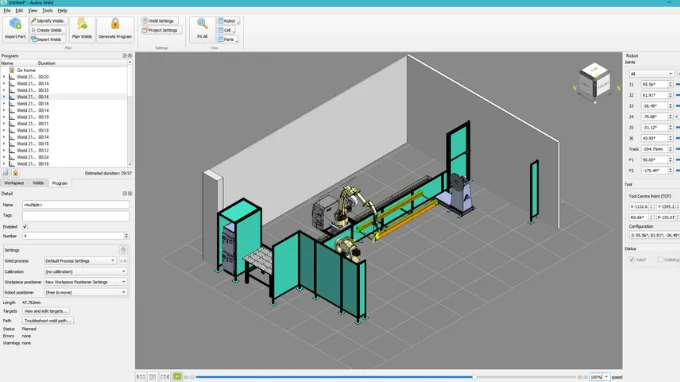This screenshot has width=680, height=382.
Task: Close the Program panel
Action: (130, 56)
